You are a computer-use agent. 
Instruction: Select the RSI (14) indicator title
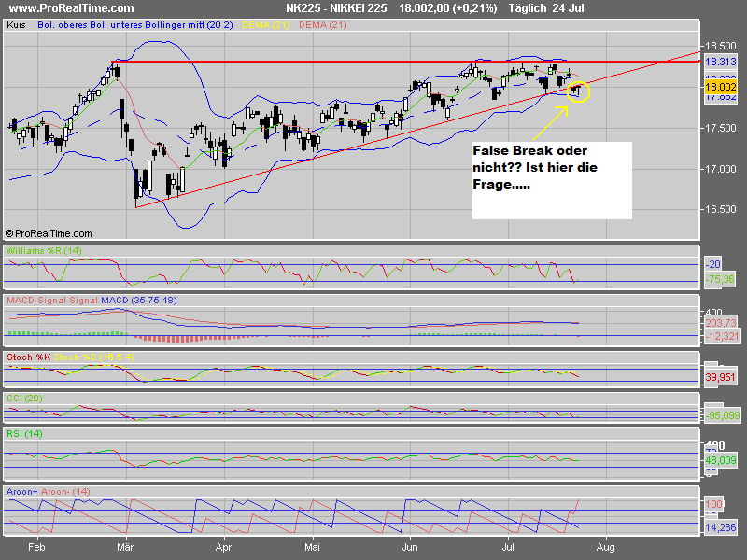[x=24, y=434]
